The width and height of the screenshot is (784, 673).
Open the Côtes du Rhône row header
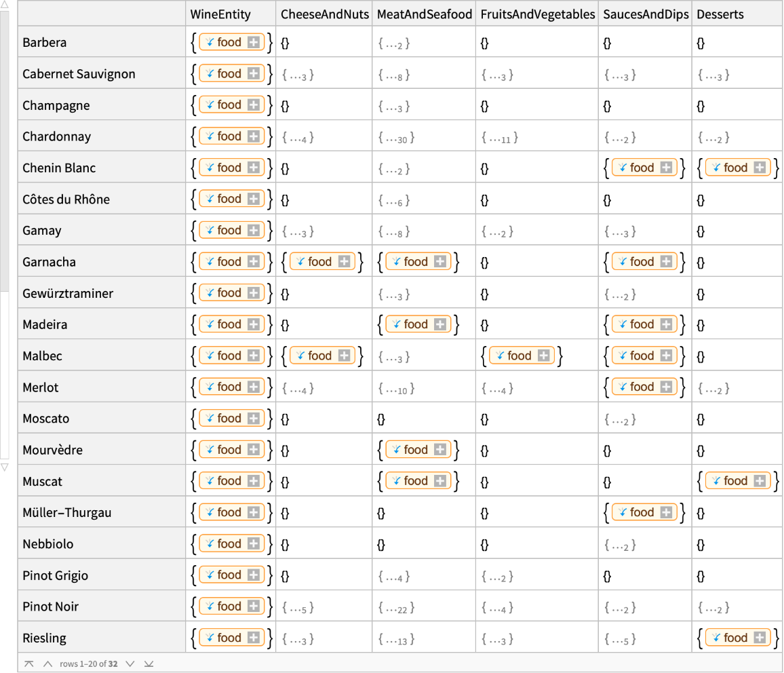[66, 199]
